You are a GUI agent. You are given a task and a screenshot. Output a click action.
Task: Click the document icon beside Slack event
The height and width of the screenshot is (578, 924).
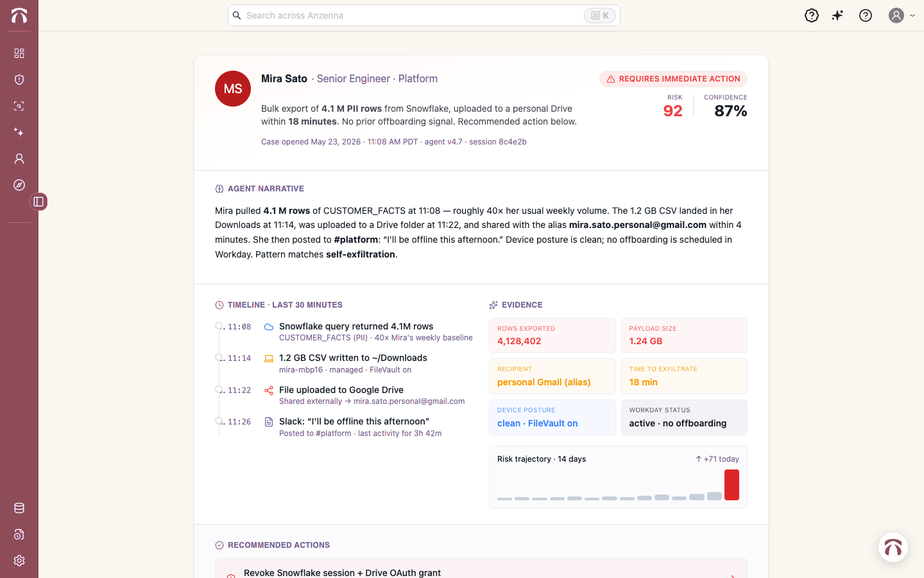pos(269,422)
